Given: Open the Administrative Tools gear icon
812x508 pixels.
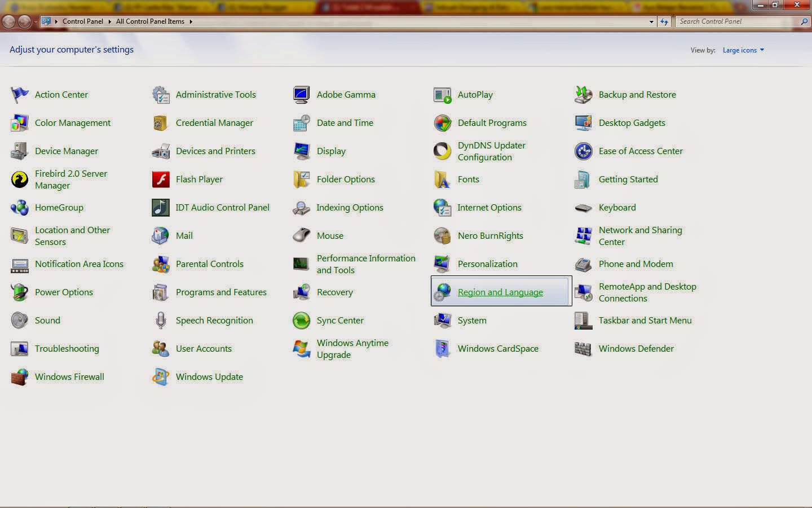Looking at the screenshot, I should point(161,95).
